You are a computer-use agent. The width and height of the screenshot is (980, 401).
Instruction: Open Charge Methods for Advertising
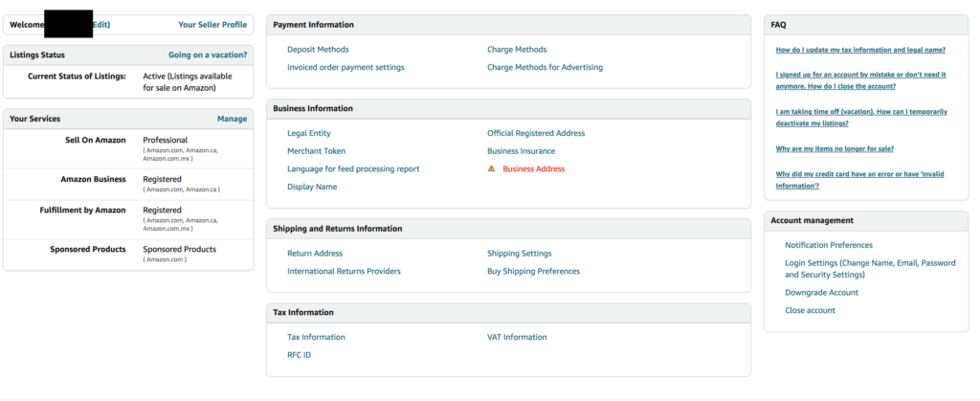(x=545, y=67)
